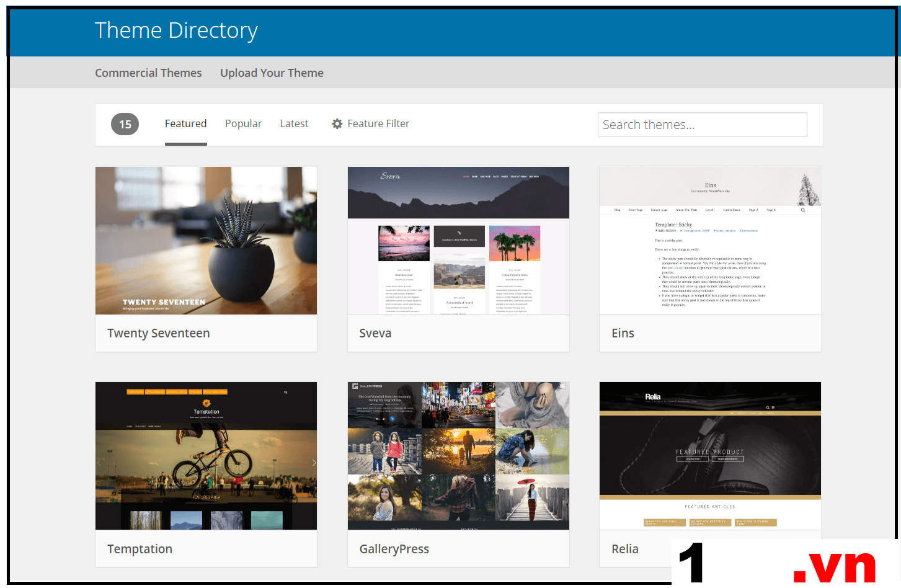Click the Eins theme title
Screen dimensions: 901x588
(x=623, y=334)
